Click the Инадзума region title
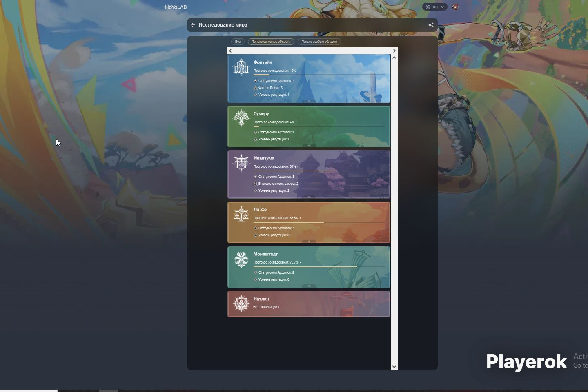This screenshot has height=392, width=588. (x=264, y=158)
